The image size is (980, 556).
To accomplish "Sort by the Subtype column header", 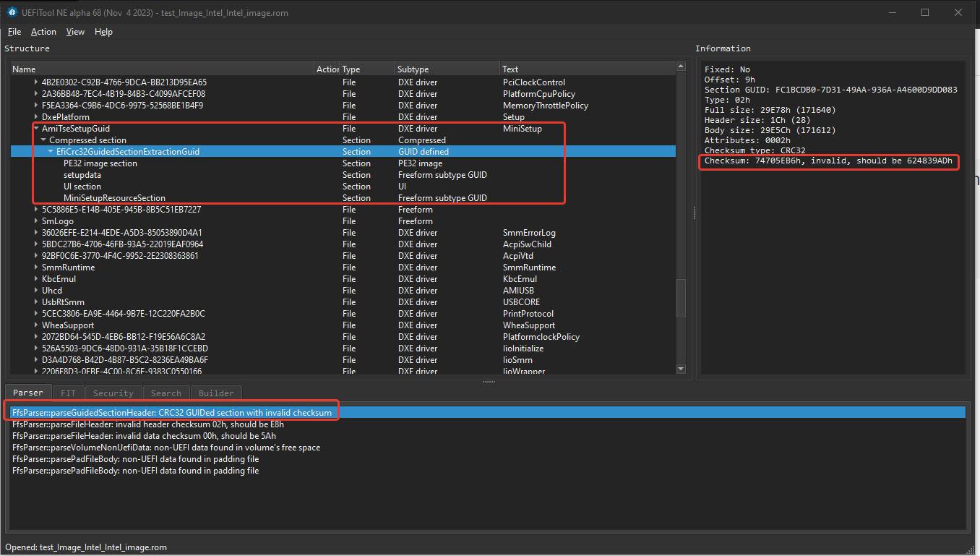I will [x=447, y=69].
